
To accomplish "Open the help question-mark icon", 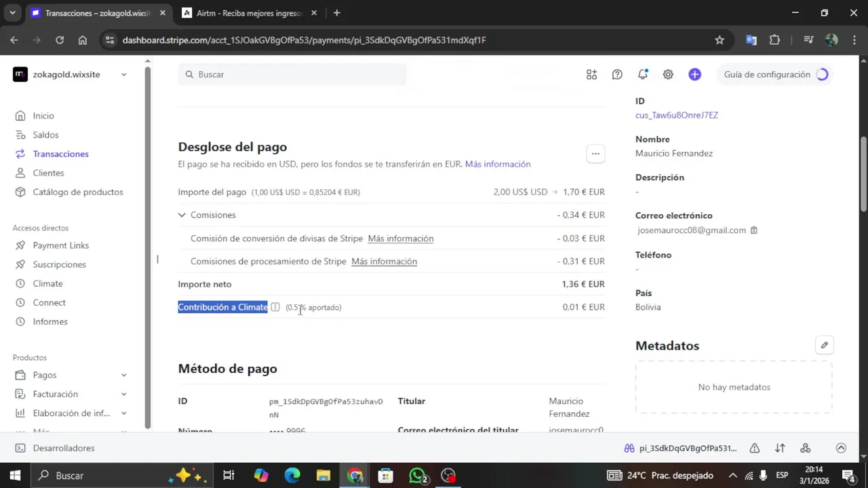I will 617,75.
